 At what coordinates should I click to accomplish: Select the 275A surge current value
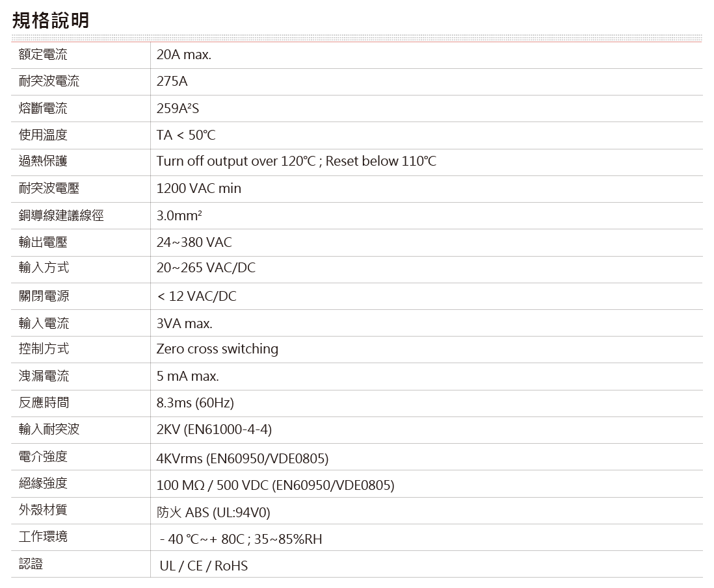(172, 82)
